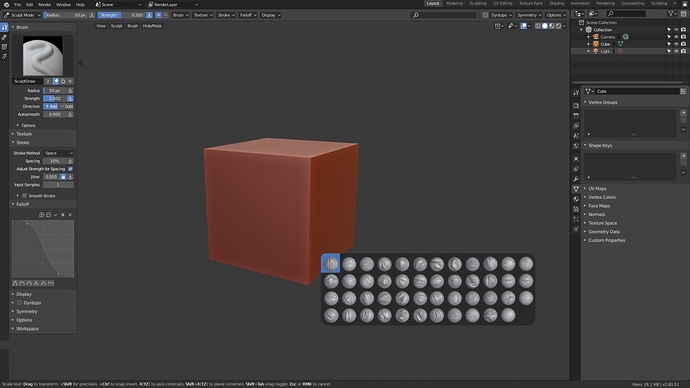Duplicate the SculptDraw brush with the copy icon
The height and width of the screenshot is (388, 690).
63,81
